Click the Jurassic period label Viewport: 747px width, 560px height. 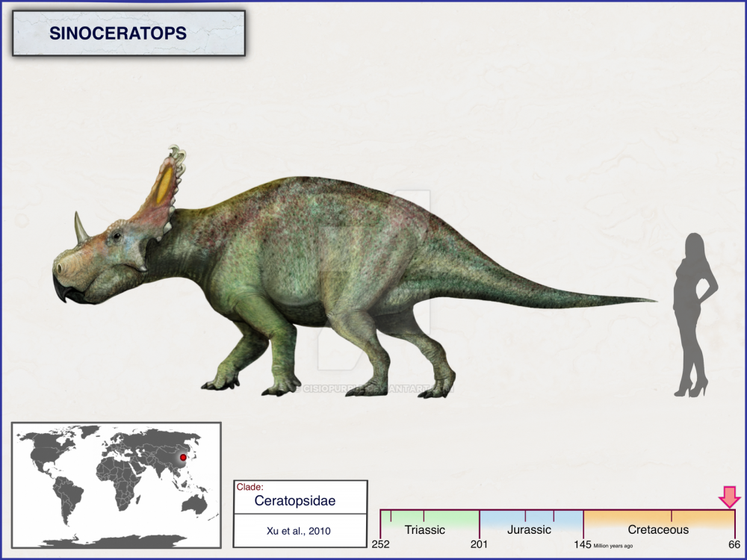529,529
